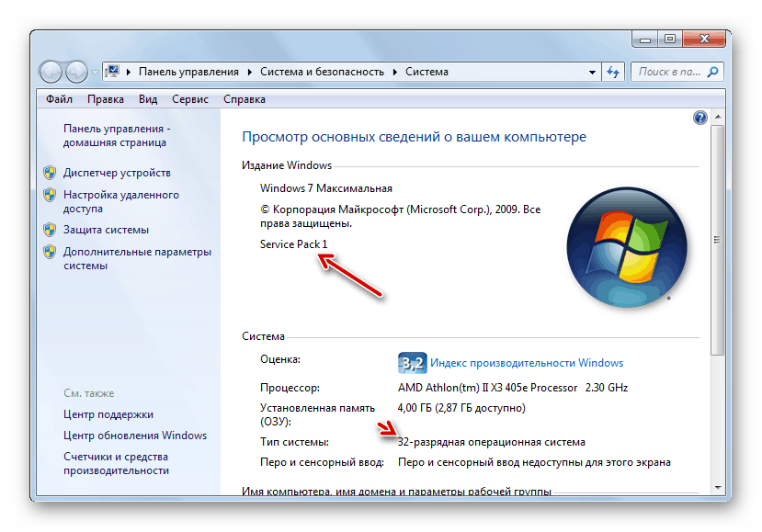Click the Система breadcrumb segment

[x=426, y=72]
